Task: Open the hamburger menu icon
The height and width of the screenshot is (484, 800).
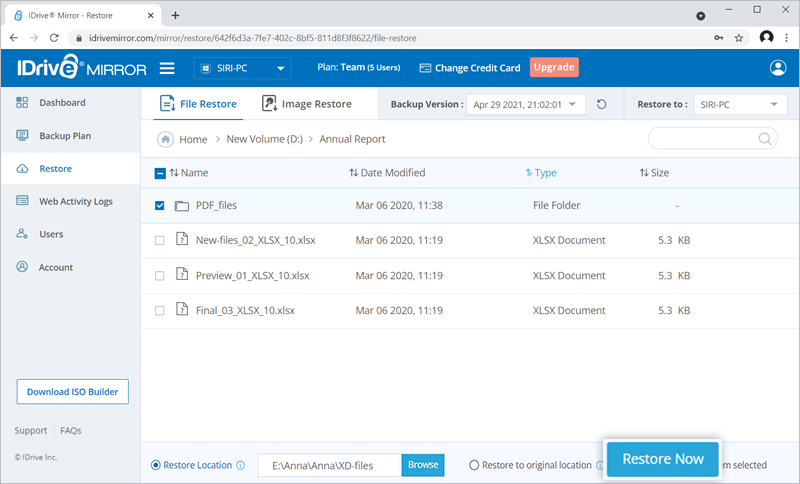Action: tap(167, 68)
